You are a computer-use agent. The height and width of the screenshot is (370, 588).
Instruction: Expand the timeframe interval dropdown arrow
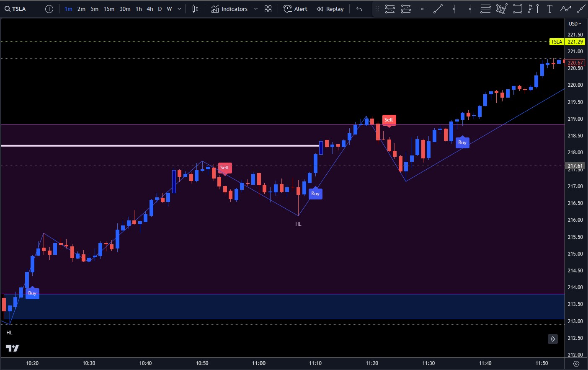pyautogui.click(x=180, y=9)
